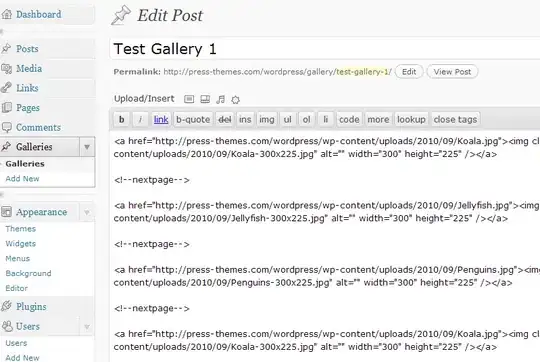Click the Pages icon in sidebar

[x=6, y=107]
